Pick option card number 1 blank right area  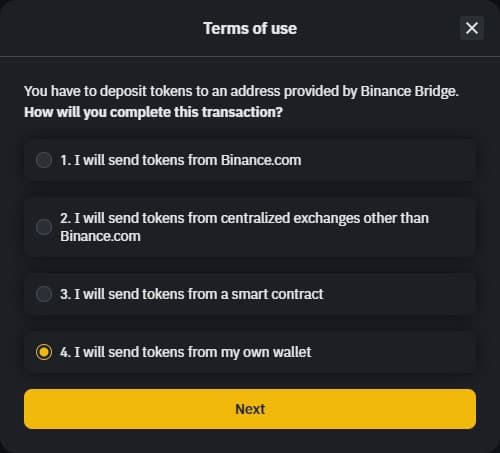(388, 160)
